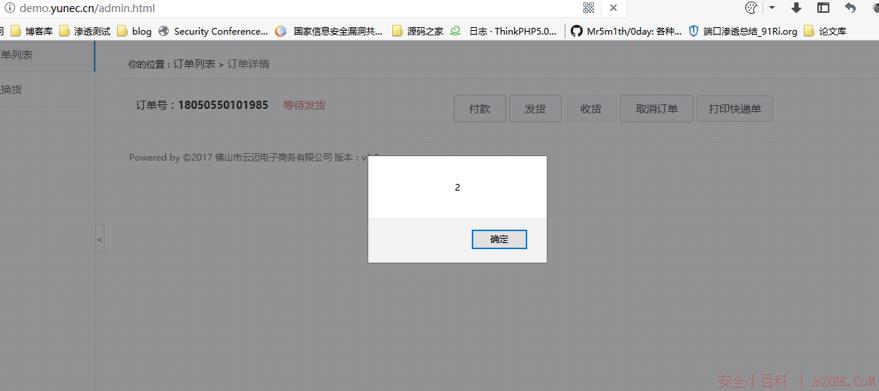Click the 等待发货 status text
The image size is (879, 391).
(304, 105)
